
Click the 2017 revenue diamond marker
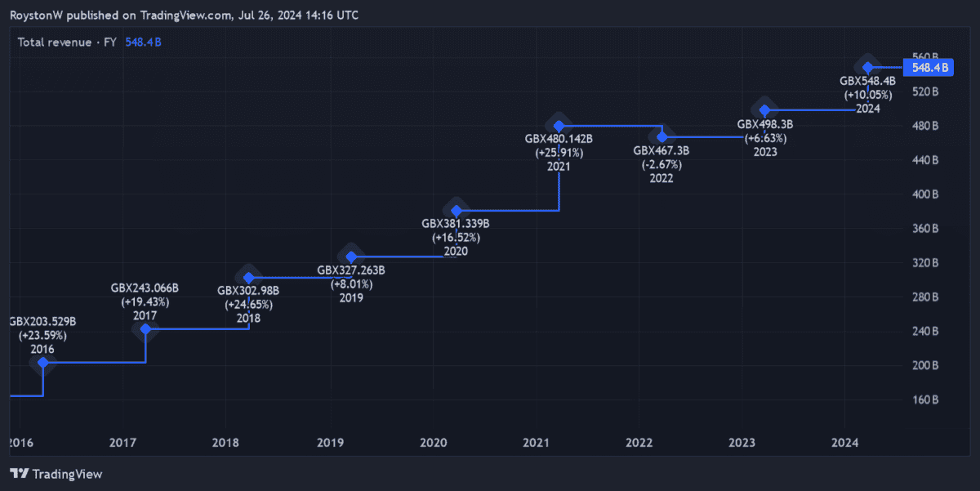pos(145,329)
